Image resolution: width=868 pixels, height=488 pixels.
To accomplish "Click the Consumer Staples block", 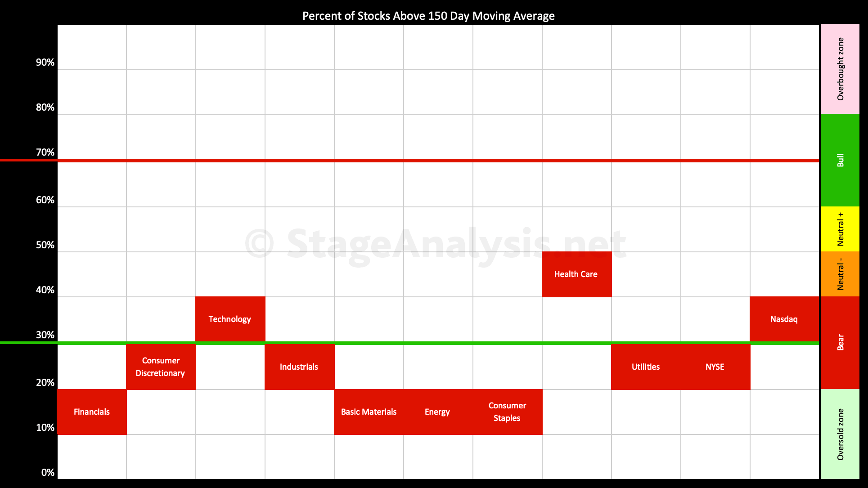I will pos(508,412).
